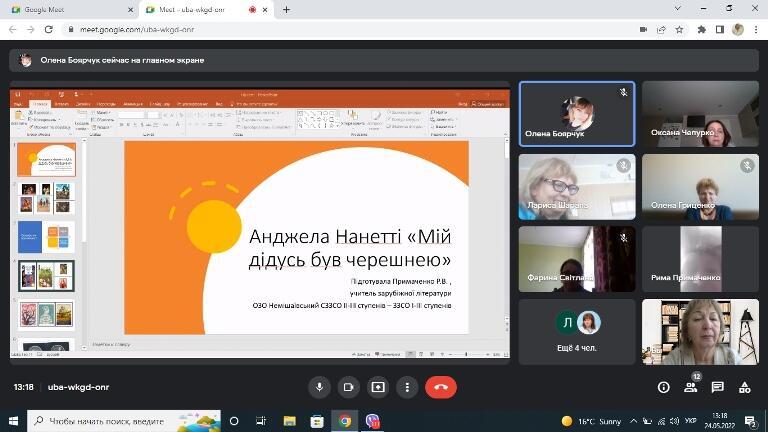Open Chrome profile avatar
The image size is (768, 432).
coord(738,30)
